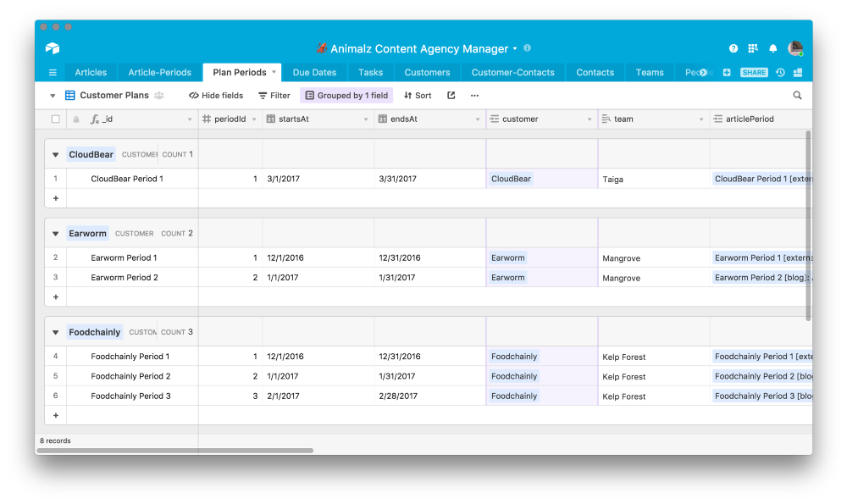Click the Earworm Period 2 [blog] linked chip
Screen dimensions: 847x504
coord(762,278)
